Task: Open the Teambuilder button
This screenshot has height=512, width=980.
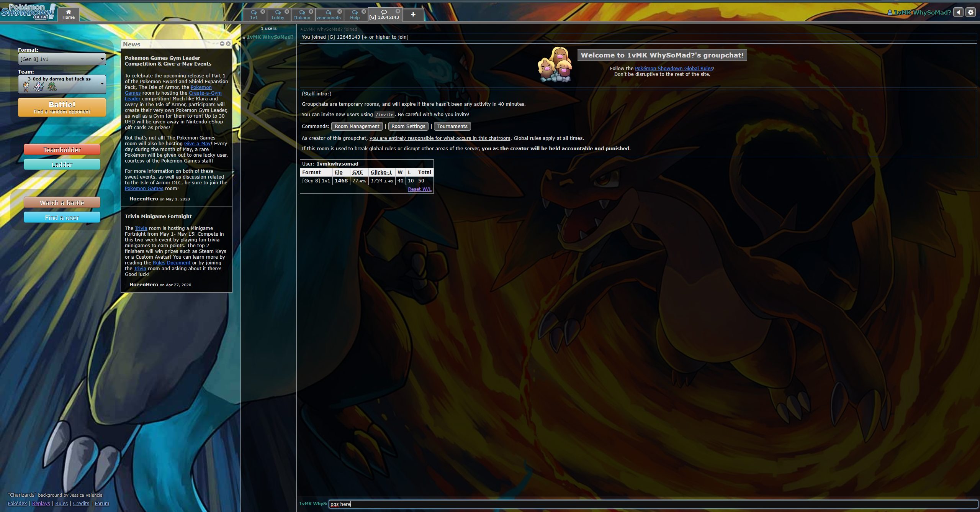Action: point(62,149)
